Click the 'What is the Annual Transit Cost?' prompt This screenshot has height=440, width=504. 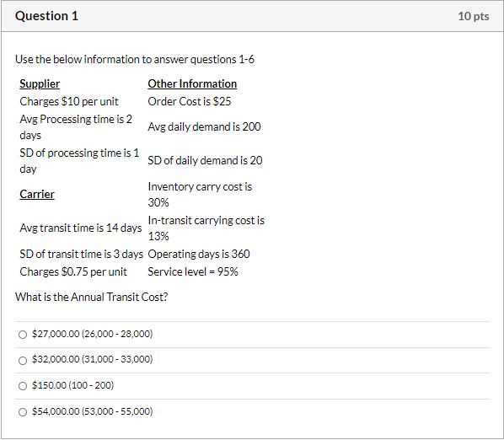click(92, 297)
